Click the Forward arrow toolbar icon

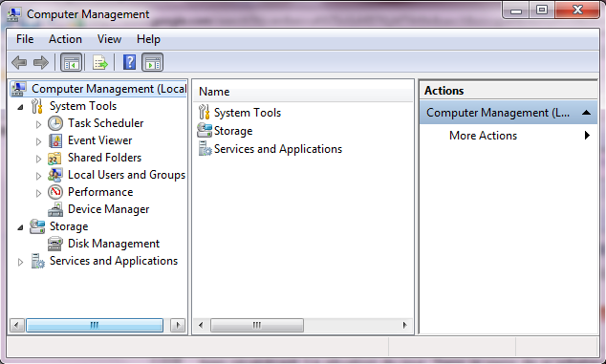41,62
